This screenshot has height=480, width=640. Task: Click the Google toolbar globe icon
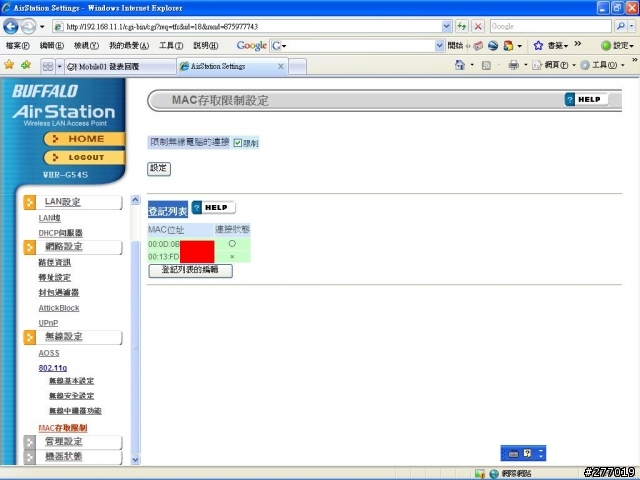(493, 46)
